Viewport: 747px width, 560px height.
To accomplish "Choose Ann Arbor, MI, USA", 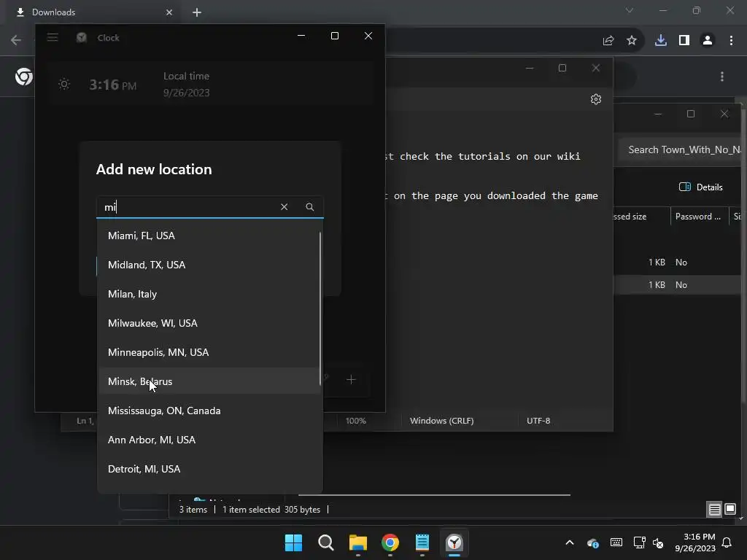I will pos(209,440).
